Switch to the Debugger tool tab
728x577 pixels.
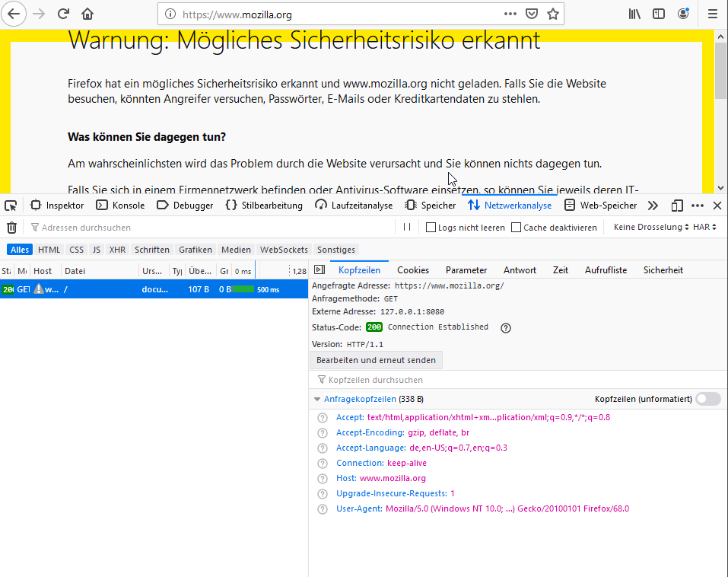pyautogui.click(x=185, y=206)
